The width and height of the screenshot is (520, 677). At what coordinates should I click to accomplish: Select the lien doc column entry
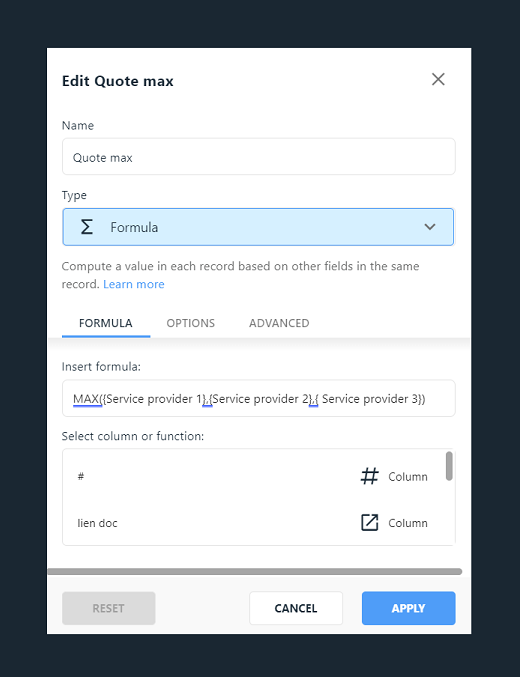point(254,522)
